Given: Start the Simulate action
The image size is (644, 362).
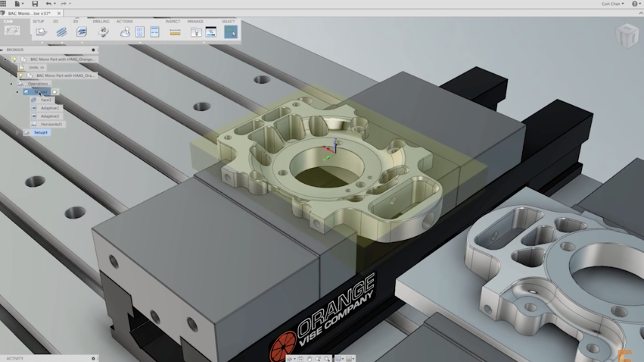Looking at the screenshot, I should tap(125, 32).
